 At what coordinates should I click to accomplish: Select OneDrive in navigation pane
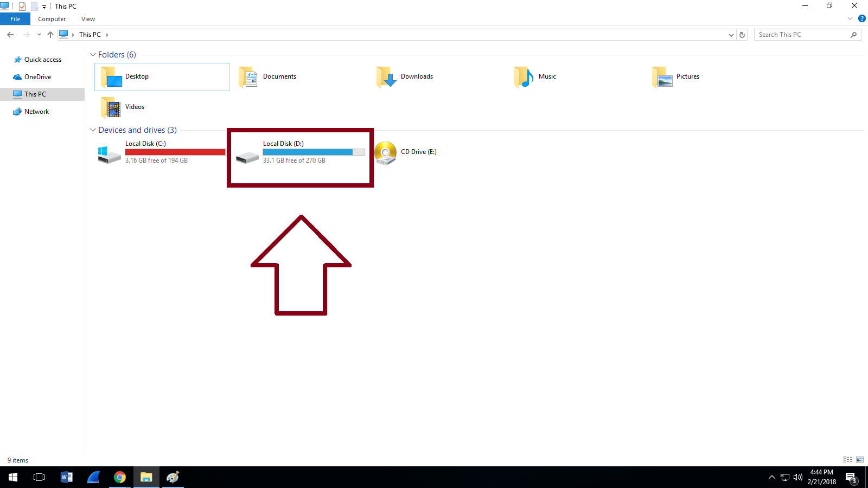[37, 77]
